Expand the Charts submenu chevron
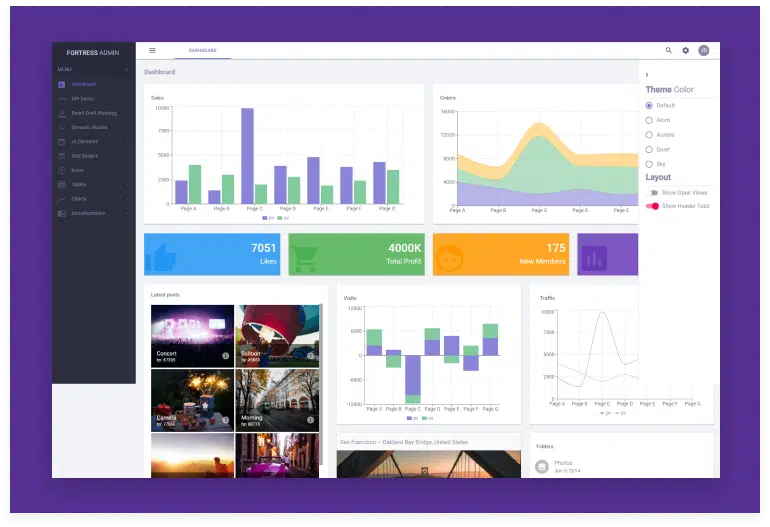Viewport: 770px width, 527px height. (x=127, y=199)
